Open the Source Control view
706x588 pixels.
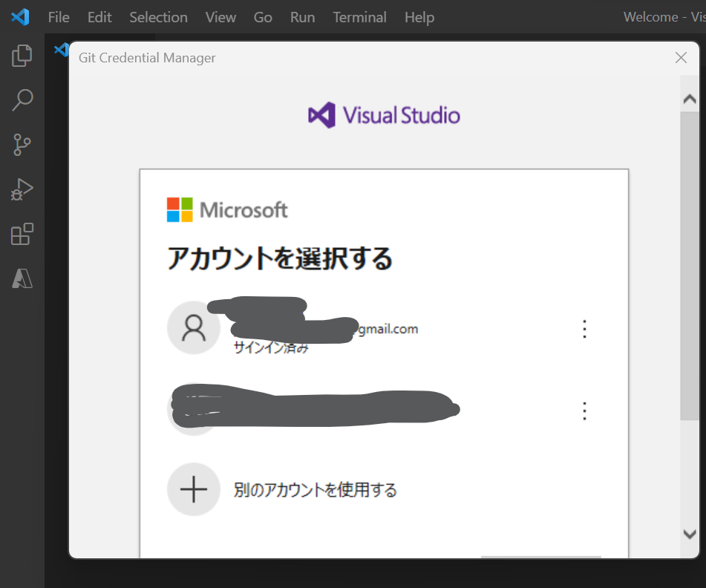click(x=22, y=145)
